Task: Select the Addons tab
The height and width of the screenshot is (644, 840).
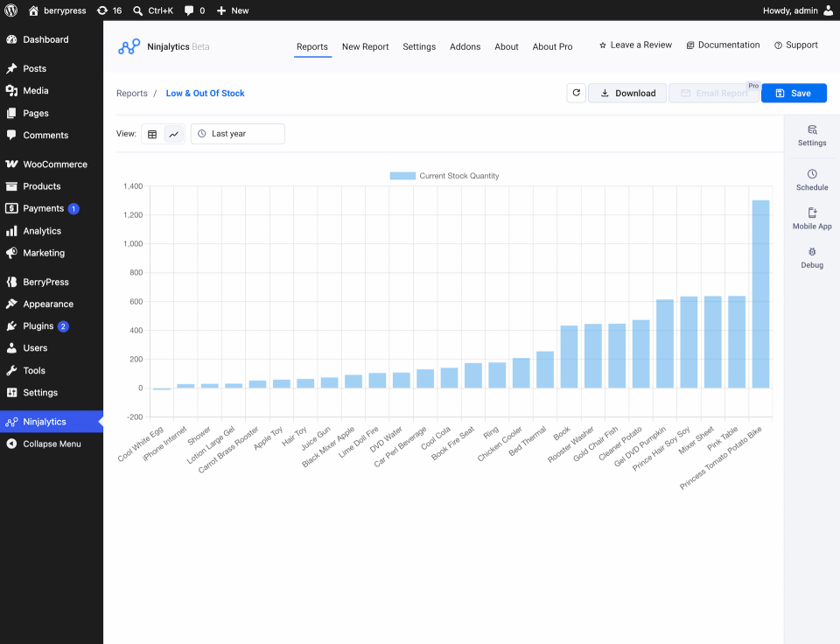Action: point(465,46)
